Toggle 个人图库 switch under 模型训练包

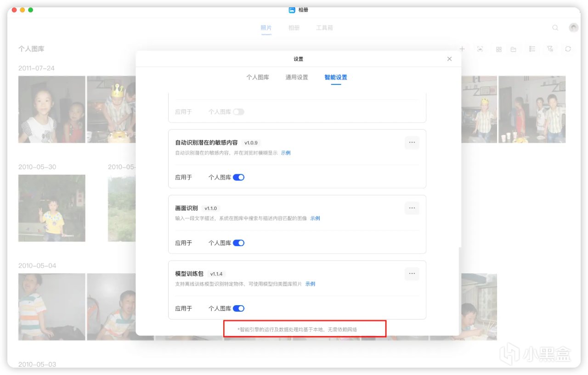pos(238,308)
